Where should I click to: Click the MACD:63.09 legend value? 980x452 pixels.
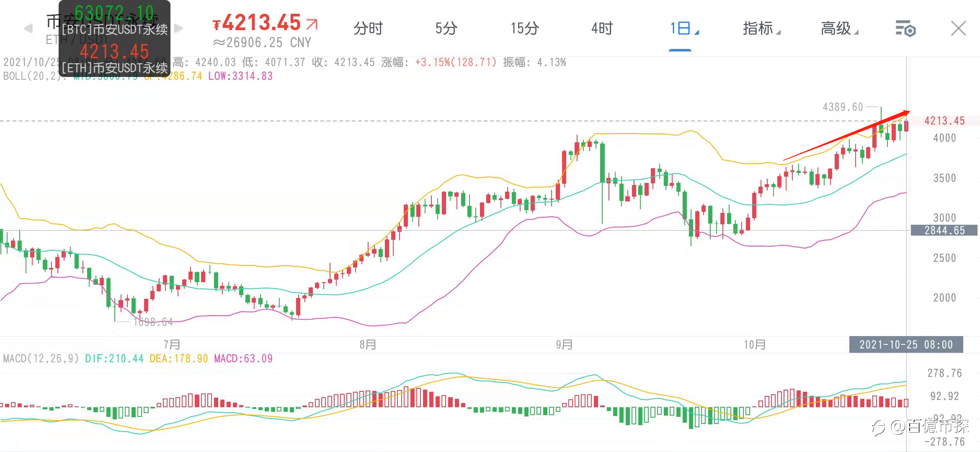click(243, 359)
